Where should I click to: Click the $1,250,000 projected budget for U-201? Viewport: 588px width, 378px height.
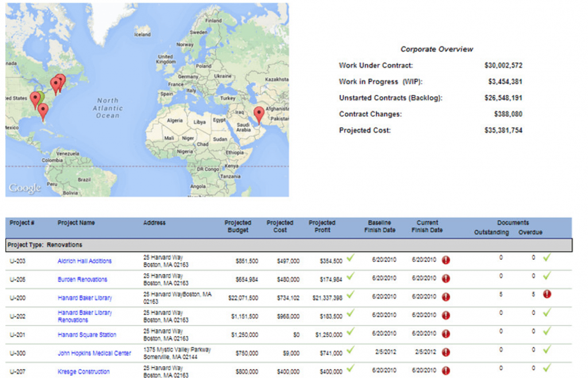(245, 334)
